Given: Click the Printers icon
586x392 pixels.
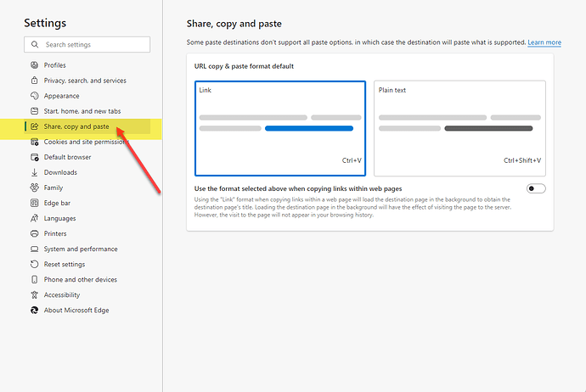Looking at the screenshot, I should [34, 233].
